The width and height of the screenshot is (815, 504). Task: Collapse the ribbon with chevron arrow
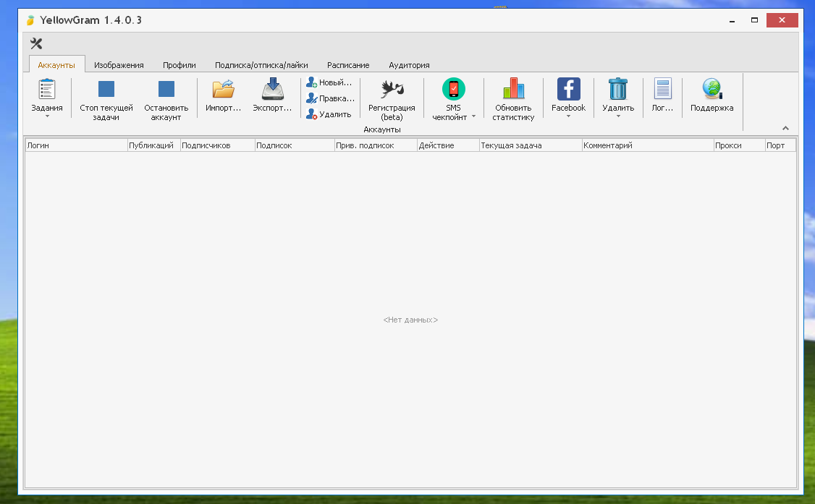(785, 128)
